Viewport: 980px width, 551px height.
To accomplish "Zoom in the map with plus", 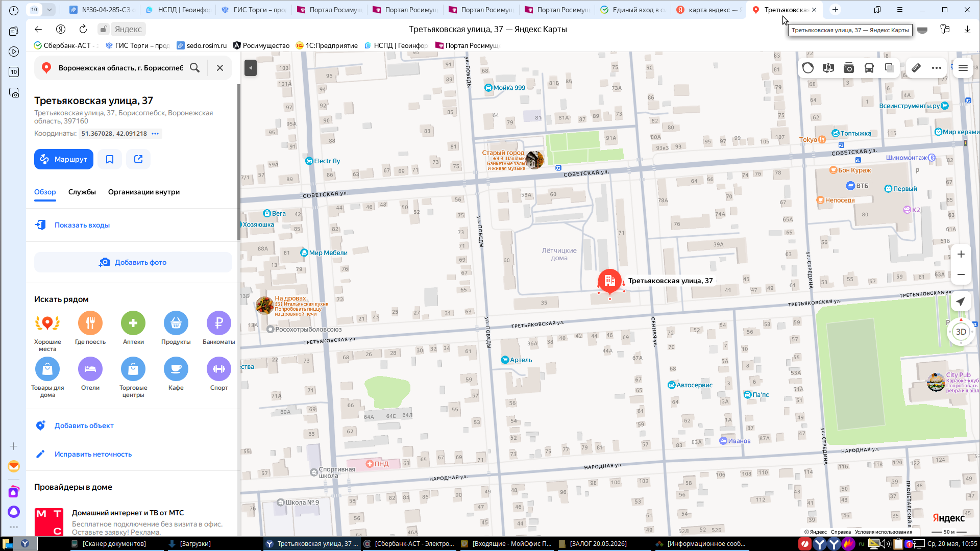I will click(961, 254).
